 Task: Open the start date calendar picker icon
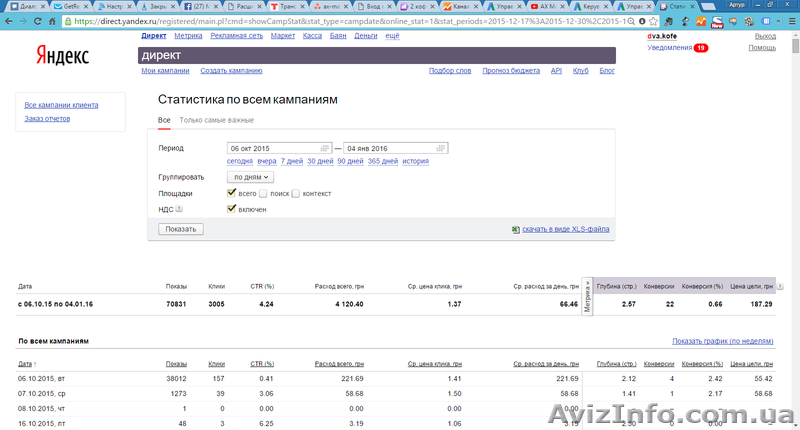pos(326,148)
